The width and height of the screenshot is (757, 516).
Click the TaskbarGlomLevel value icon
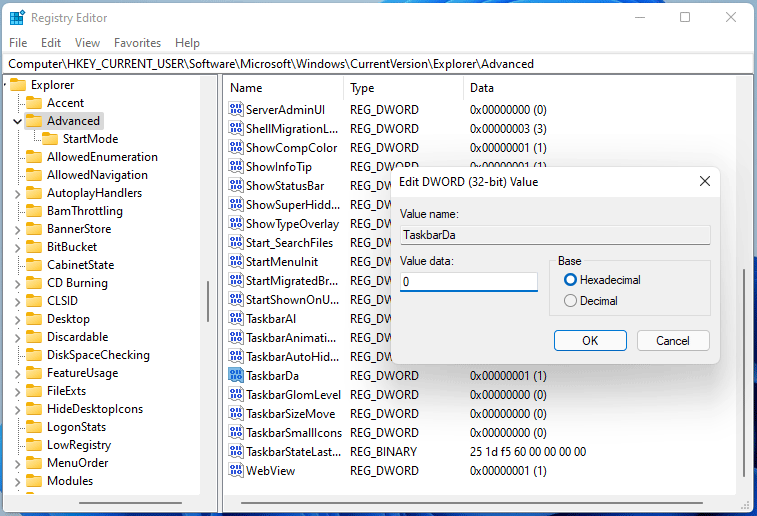tap(236, 395)
